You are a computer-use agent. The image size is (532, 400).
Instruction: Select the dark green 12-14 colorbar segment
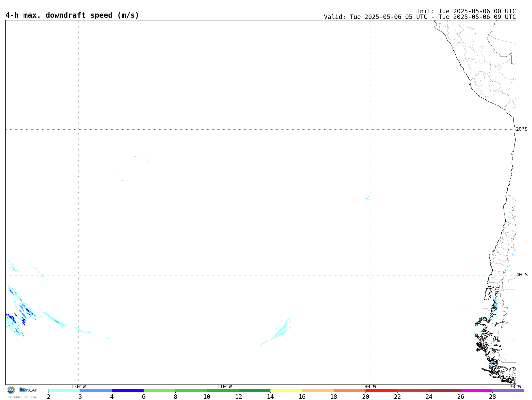pos(254,391)
